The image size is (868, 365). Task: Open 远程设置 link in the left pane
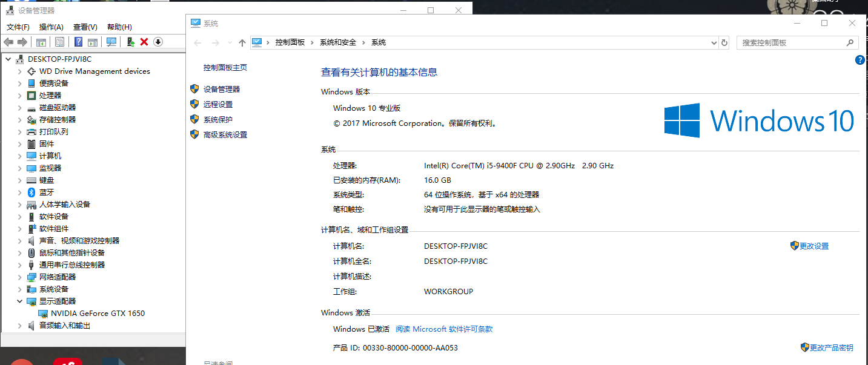(218, 104)
